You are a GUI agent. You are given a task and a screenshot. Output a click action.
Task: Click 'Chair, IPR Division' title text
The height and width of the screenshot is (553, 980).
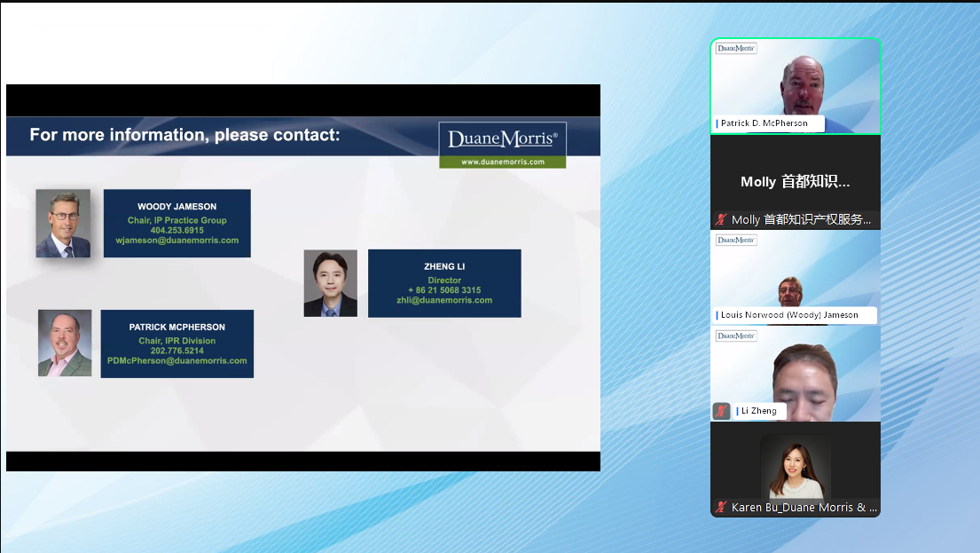tap(176, 341)
